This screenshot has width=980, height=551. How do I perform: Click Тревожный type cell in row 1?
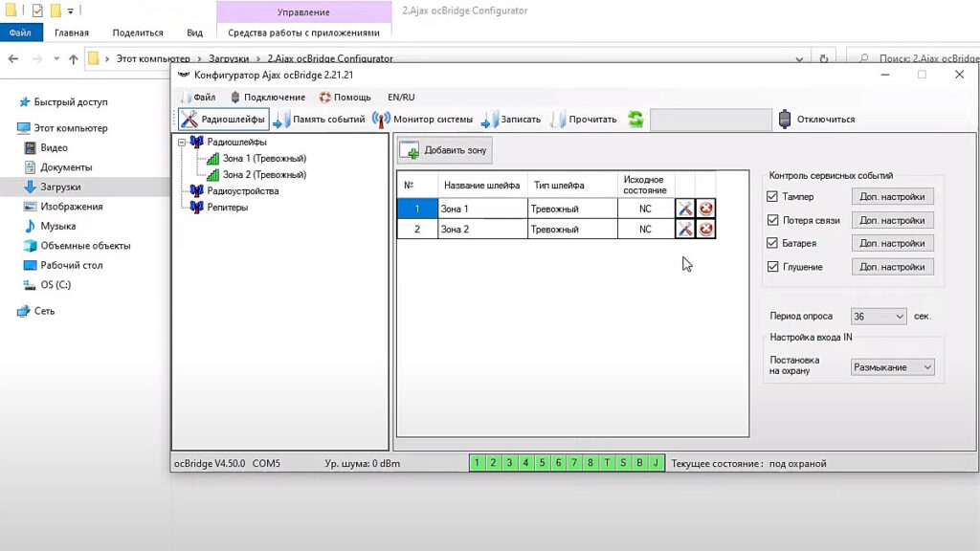click(572, 209)
